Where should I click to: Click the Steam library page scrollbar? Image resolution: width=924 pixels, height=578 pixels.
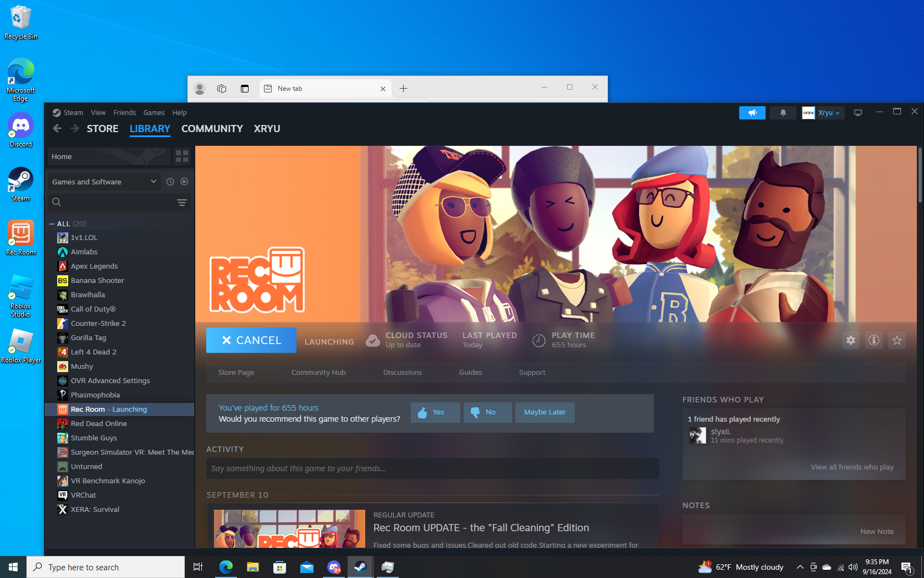920,175
